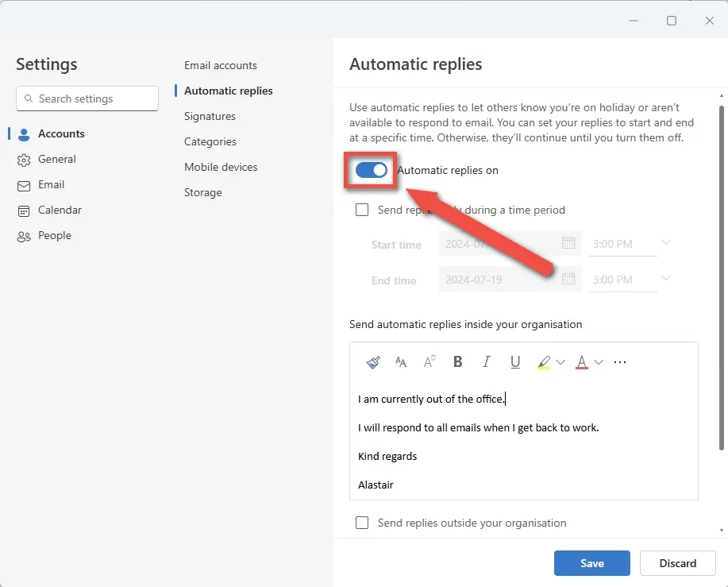Check Send replies only during a time period
The image size is (728, 587).
coord(362,210)
